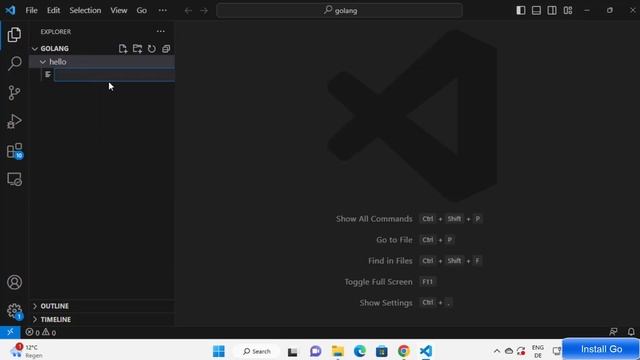Open the Run and Debug view
Viewport: 640px width, 360px height.
coord(14,121)
